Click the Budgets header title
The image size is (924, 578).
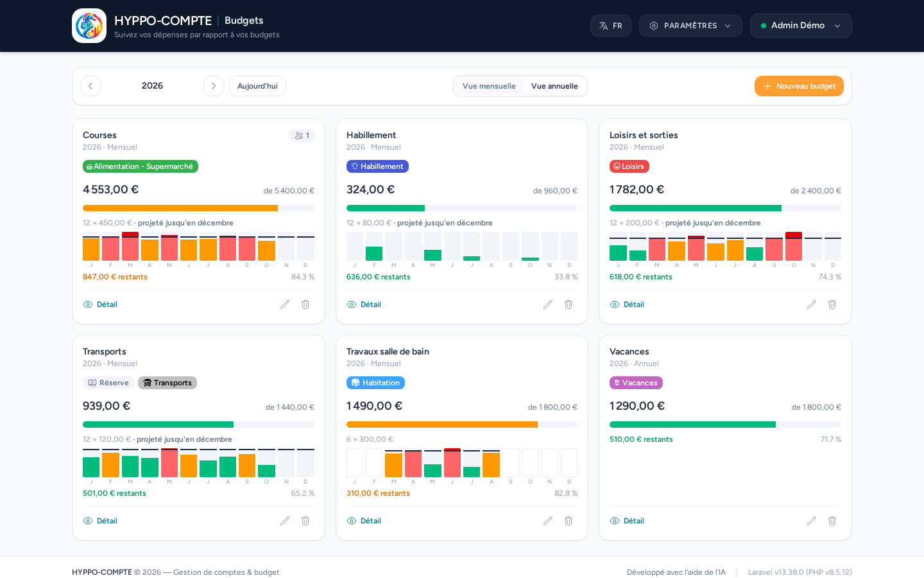point(244,21)
